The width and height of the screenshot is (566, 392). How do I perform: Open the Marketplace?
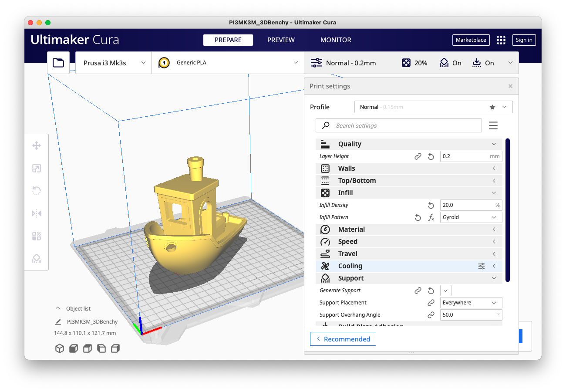471,40
